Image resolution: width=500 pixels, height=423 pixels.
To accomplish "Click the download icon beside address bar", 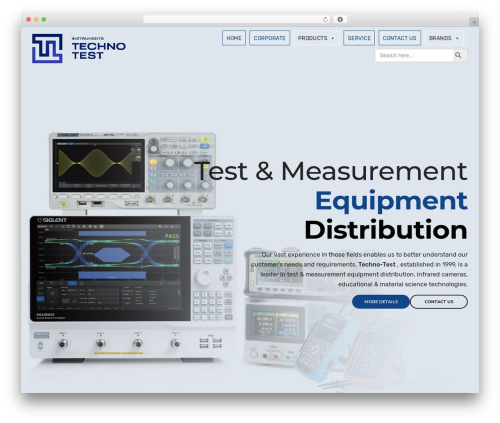I will tap(340, 20).
